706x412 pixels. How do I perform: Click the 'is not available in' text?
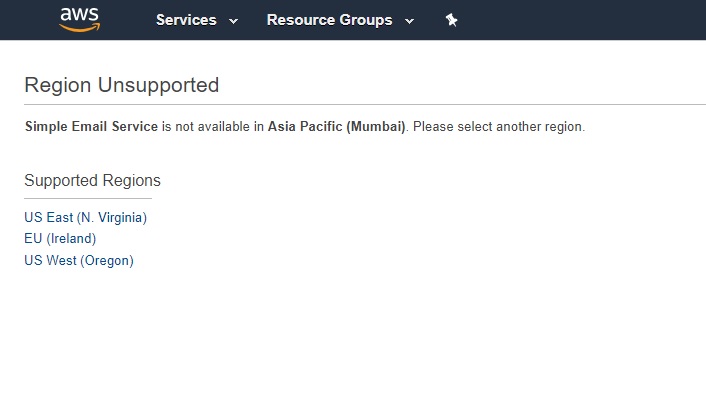[212, 127]
